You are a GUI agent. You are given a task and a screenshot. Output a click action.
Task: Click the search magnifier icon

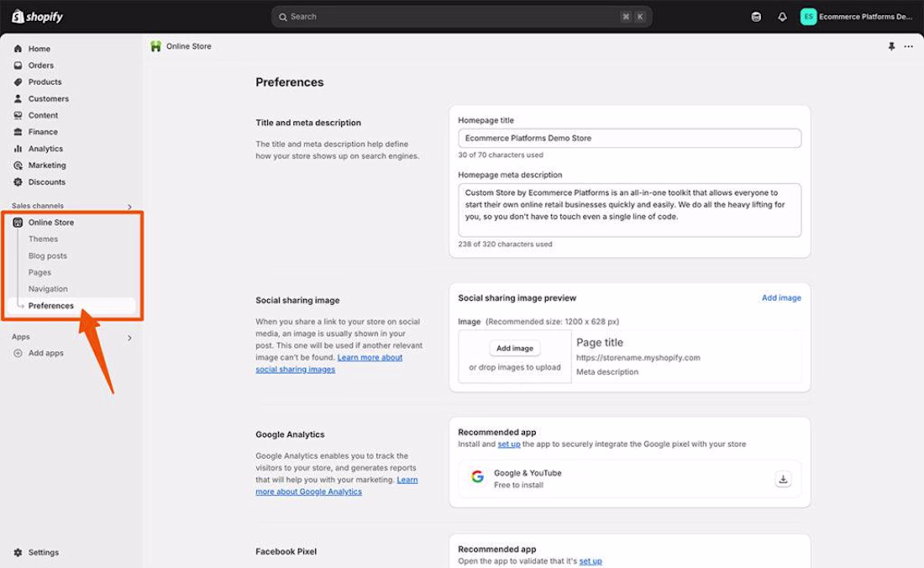pos(283,17)
